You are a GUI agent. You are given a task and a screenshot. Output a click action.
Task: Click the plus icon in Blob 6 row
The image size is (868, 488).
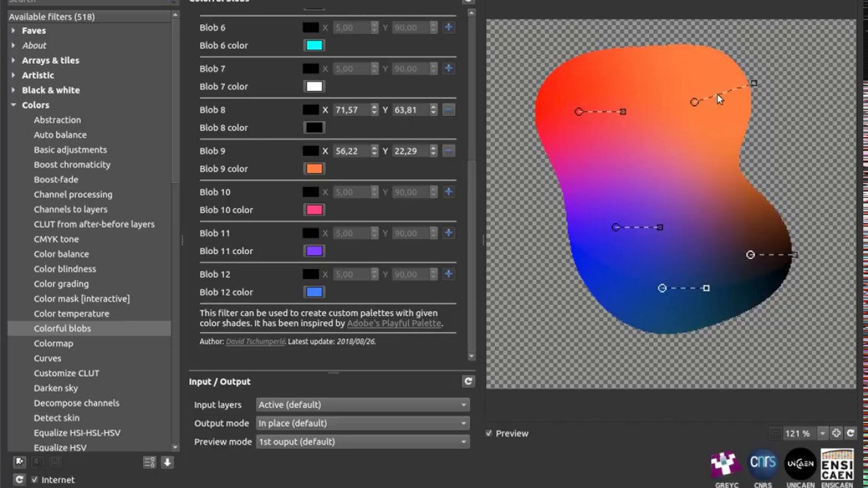click(x=448, y=27)
